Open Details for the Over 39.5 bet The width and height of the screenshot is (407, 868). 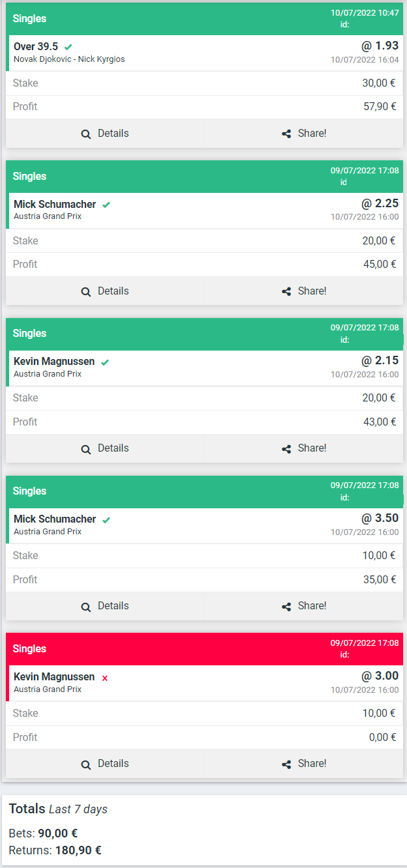[x=105, y=134]
